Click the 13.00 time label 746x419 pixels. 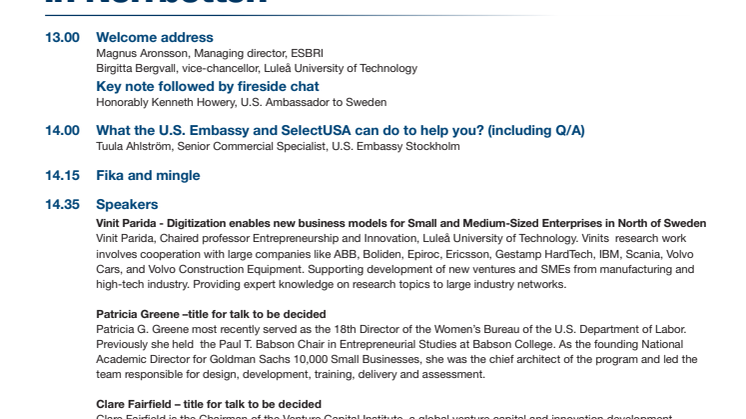(62, 38)
